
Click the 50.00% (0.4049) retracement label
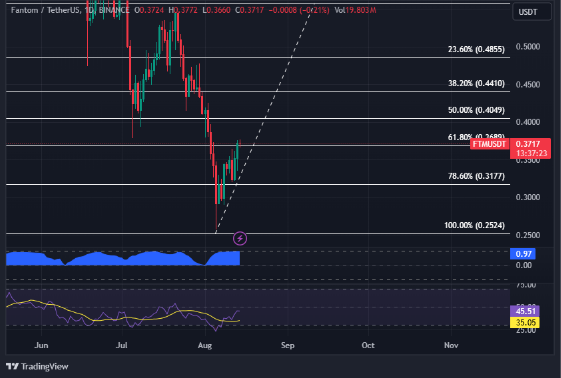coord(476,110)
